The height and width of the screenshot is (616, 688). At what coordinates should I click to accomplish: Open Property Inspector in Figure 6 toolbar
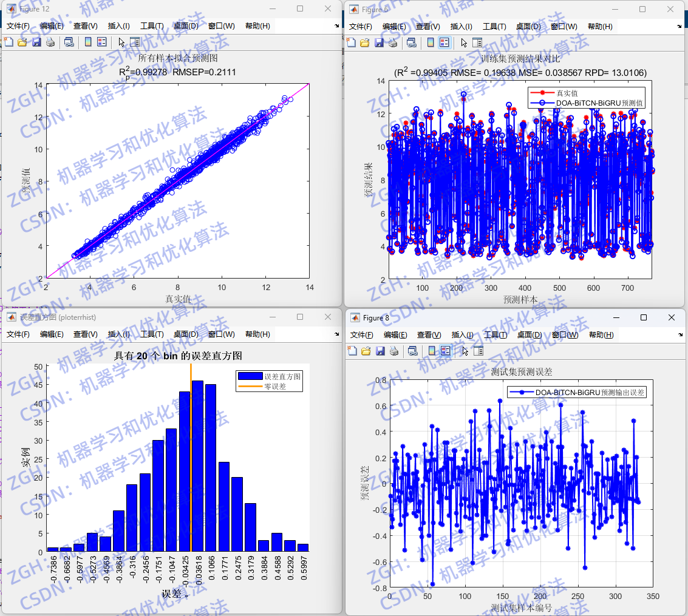click(x=477, y=42)
